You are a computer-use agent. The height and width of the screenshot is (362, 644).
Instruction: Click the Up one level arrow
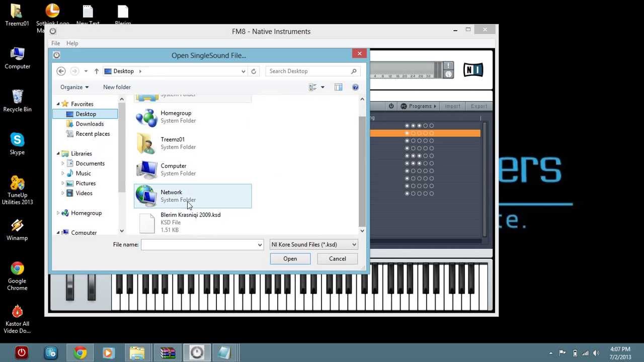tap(97, 71)
